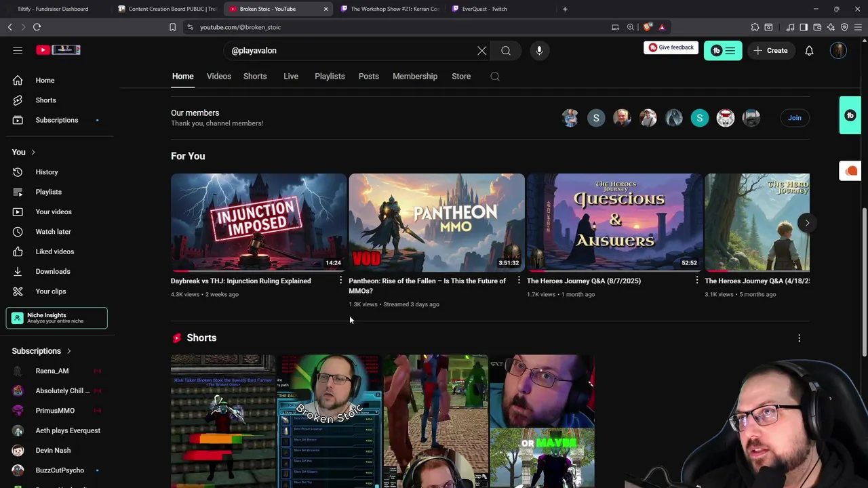Viewport: 868px width, 488px height.
Task: Click the search magnifier button
Action: pyautogui.click(x=506, y=51)
